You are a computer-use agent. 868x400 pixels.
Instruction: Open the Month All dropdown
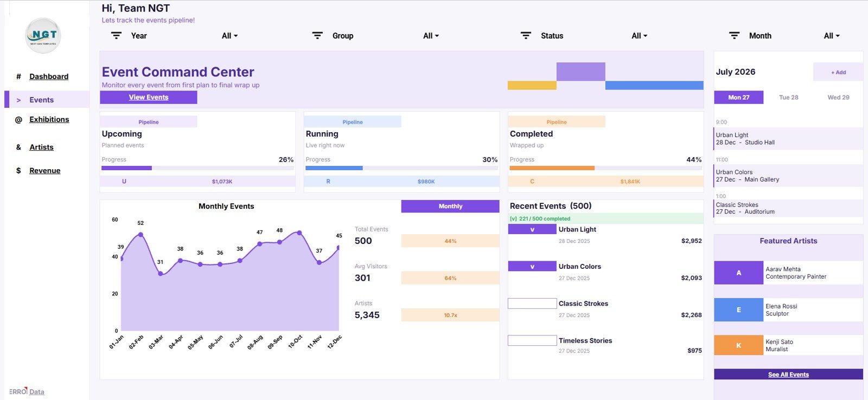click(x=832, y=36)
